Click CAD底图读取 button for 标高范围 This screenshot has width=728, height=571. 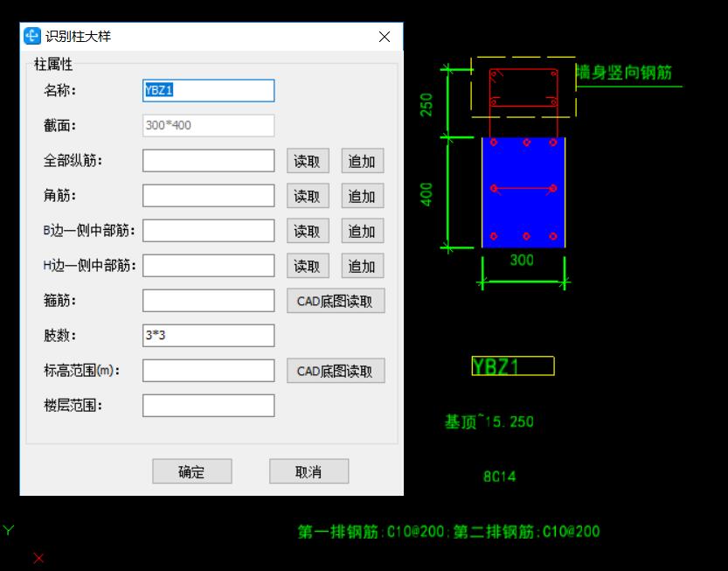[x=336, y=371]
